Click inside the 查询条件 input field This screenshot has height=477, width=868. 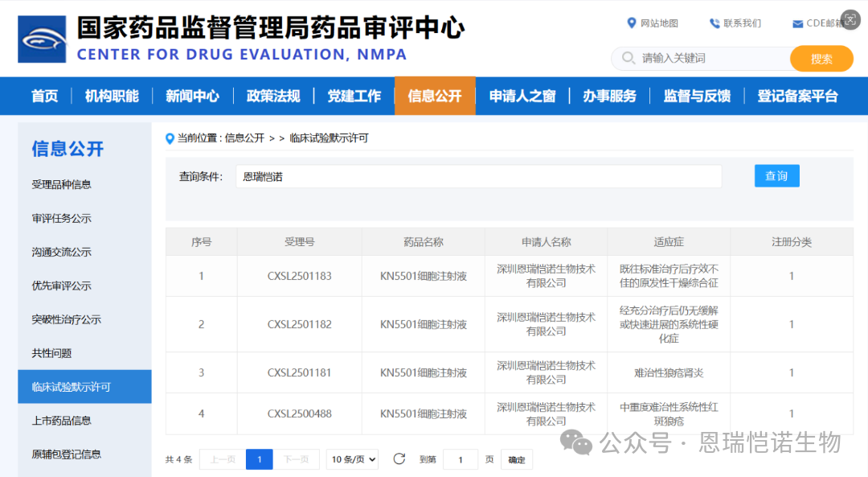(x=478, y=177)
